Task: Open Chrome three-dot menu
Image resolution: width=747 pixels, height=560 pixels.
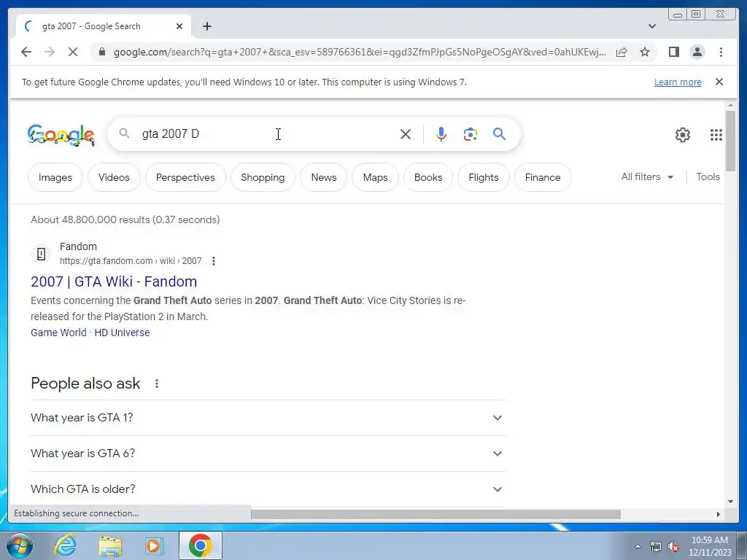Action: (x=721, y=52)
